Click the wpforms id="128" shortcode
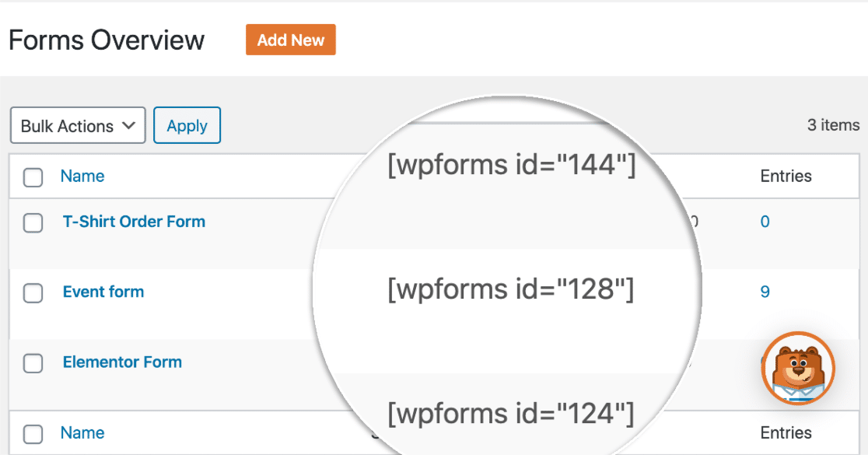 tap(511, 289)
